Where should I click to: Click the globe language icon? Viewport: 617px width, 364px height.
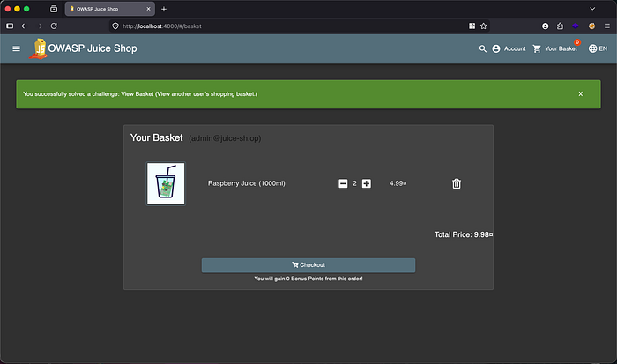592,48
